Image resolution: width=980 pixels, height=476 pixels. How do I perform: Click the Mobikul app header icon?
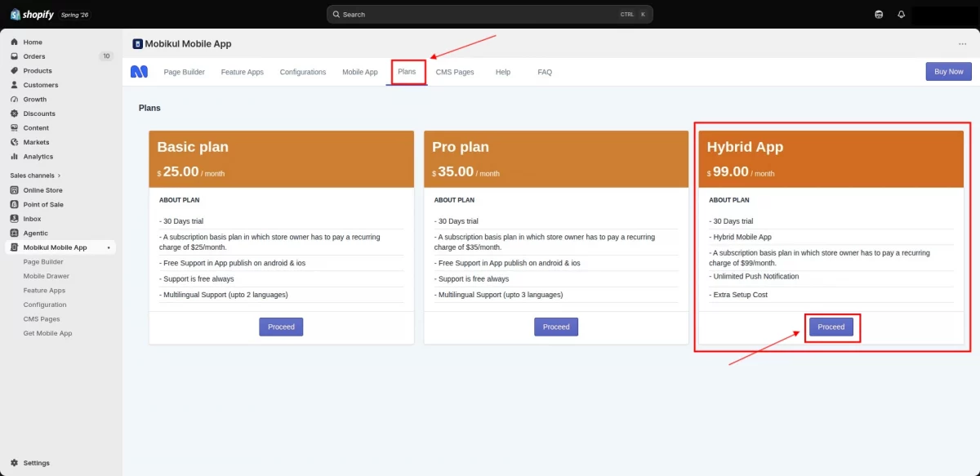(x=137, y=44)
